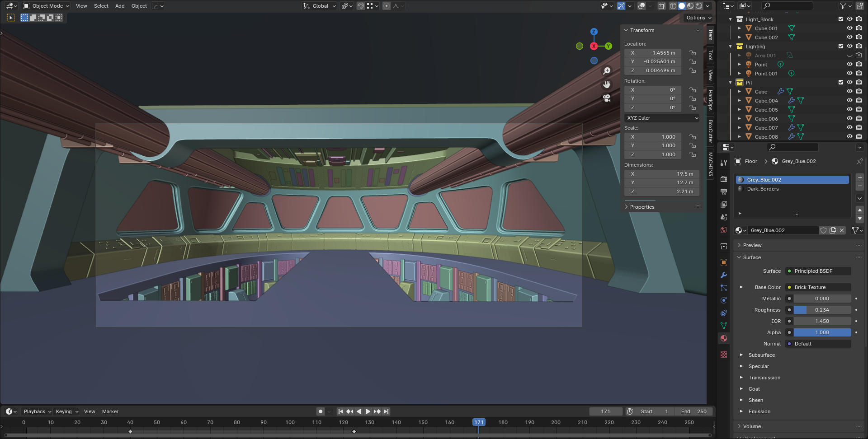Open the Particles properties tab
The image size is (868, 439).
tap(724, 288)
